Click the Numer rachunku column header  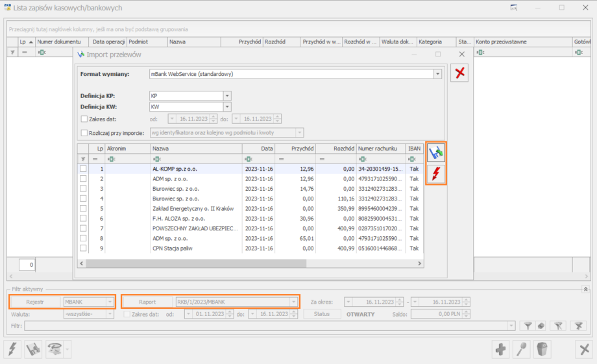click(x=381, y=149)
